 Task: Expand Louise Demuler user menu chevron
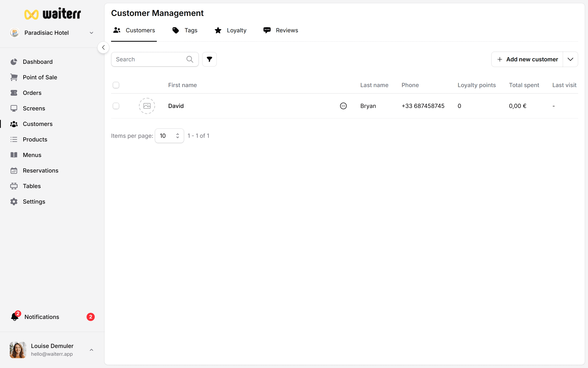[91, 350]
